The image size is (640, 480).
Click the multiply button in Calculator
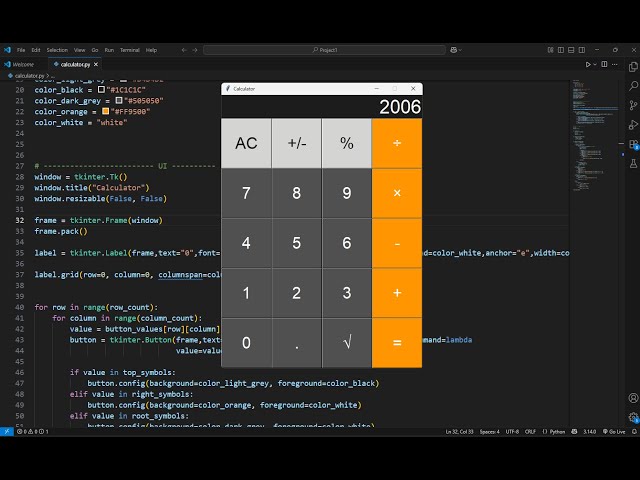397,193
